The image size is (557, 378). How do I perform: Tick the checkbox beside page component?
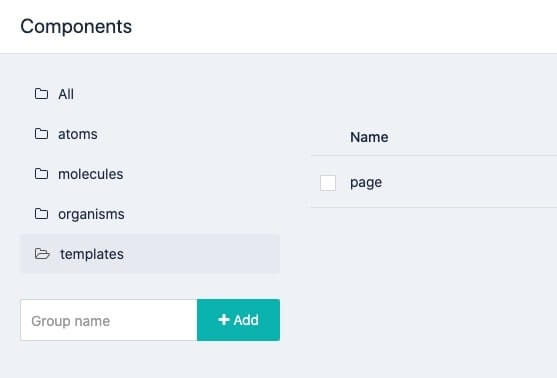328,183
